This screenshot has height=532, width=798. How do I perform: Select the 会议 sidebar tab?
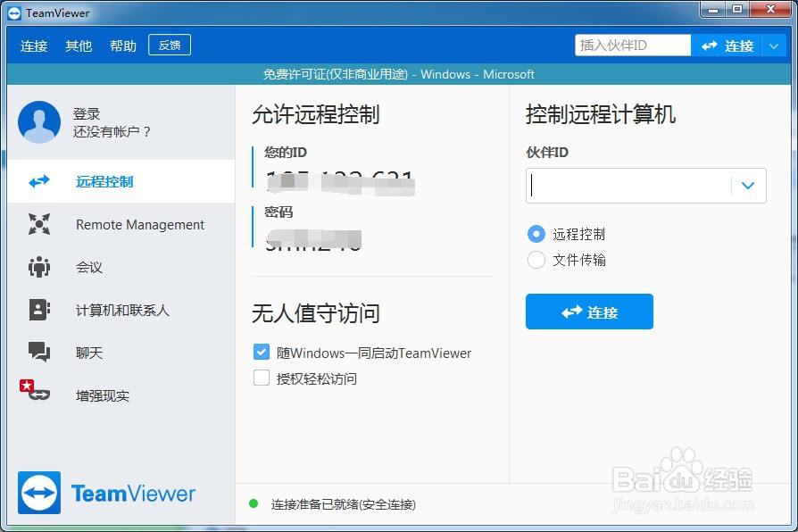tap(121, 267)
